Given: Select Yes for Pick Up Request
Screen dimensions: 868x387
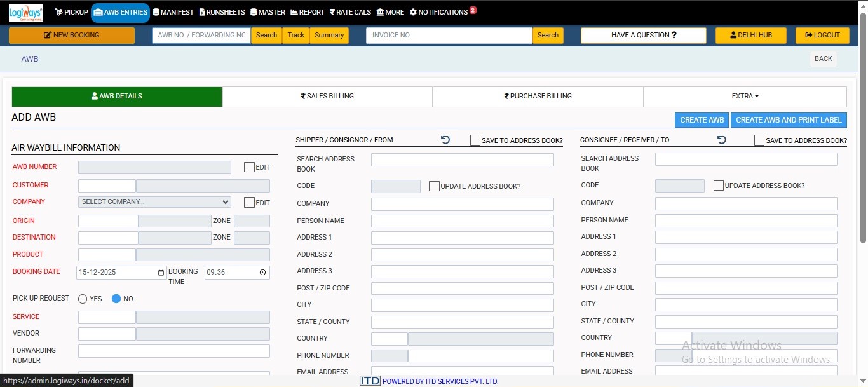Looking at the screenshot, I should (x=83, y=299).
